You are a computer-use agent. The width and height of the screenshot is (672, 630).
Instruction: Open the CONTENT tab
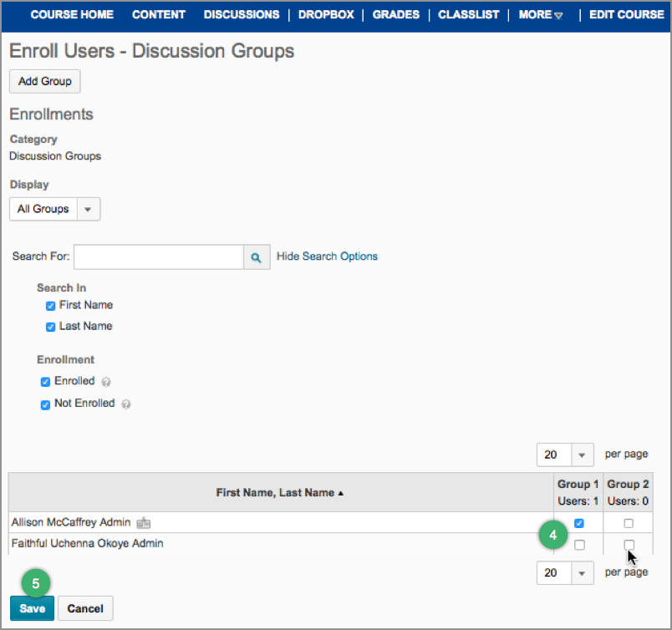point(159,14)
